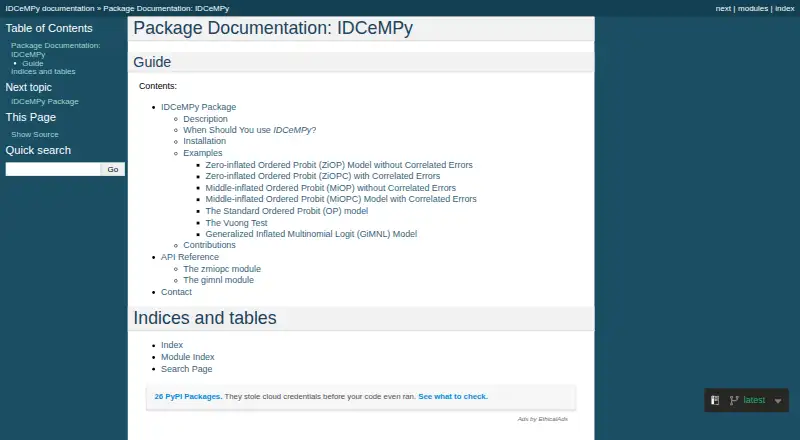Go to next page in top bar
This screenshot has height=440, width=800.
723,9
